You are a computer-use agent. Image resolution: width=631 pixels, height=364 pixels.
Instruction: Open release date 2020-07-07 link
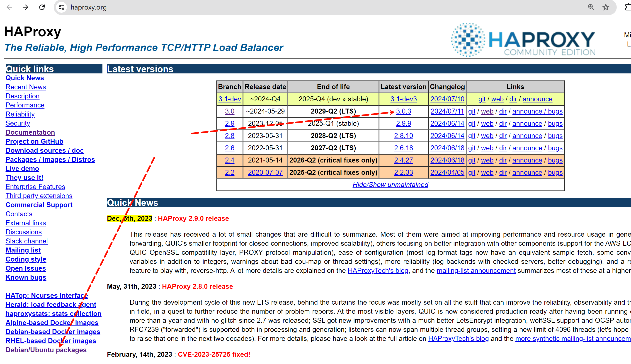[265, 172]
